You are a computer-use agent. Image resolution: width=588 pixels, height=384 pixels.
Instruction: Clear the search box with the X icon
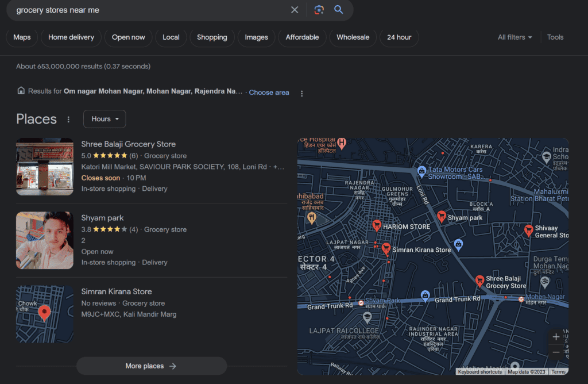[x=295, y=10]
